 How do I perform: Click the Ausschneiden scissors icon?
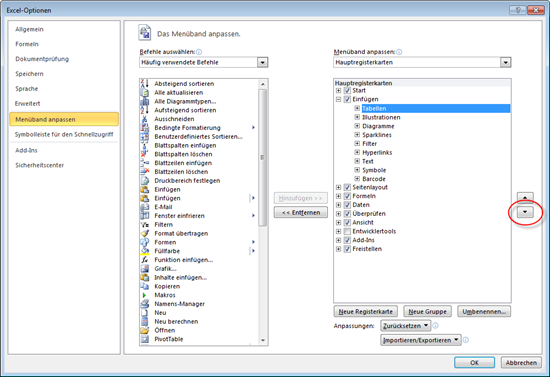coord(145,119)
